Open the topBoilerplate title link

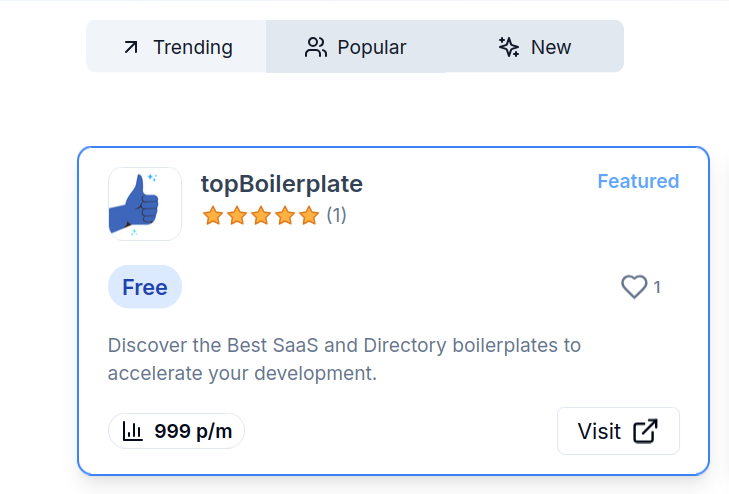tap(281, 184)
